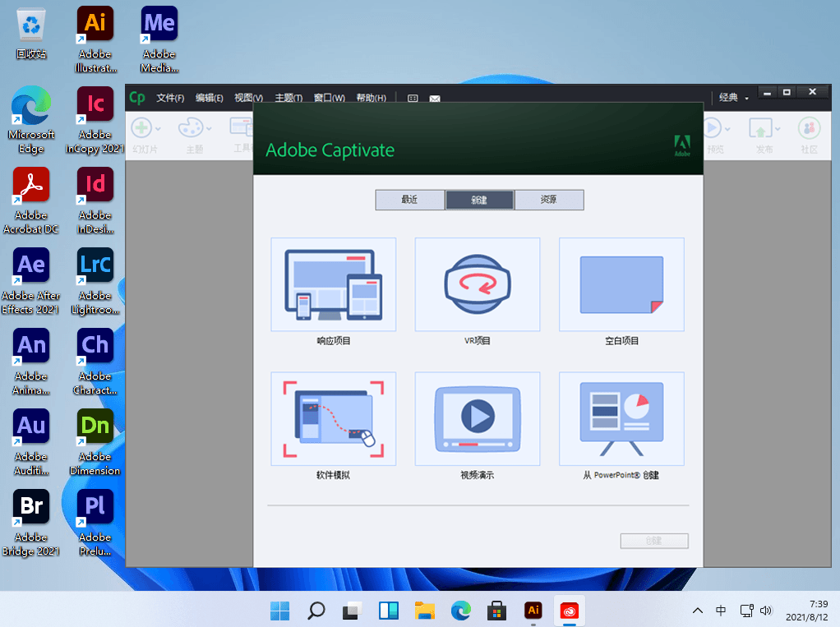Open the 编辑(E) menu
Screen dimensions: 840x627
(x=209, y=98)
